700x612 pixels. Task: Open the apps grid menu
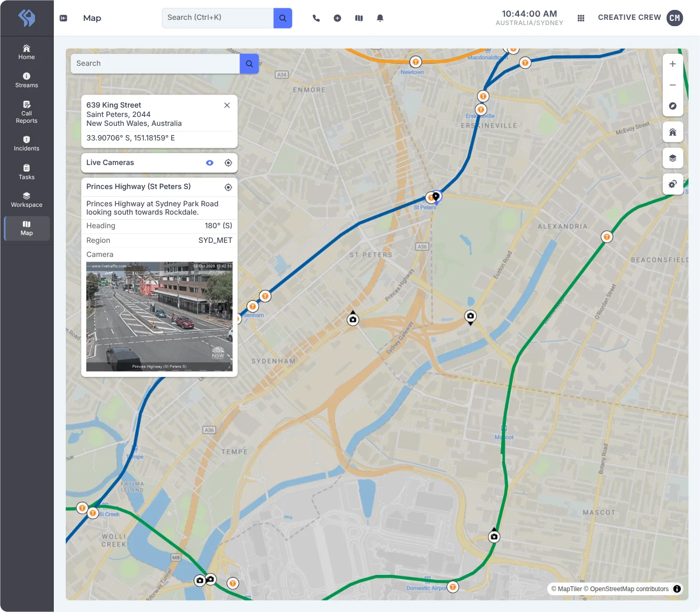[x=581, y=18]
